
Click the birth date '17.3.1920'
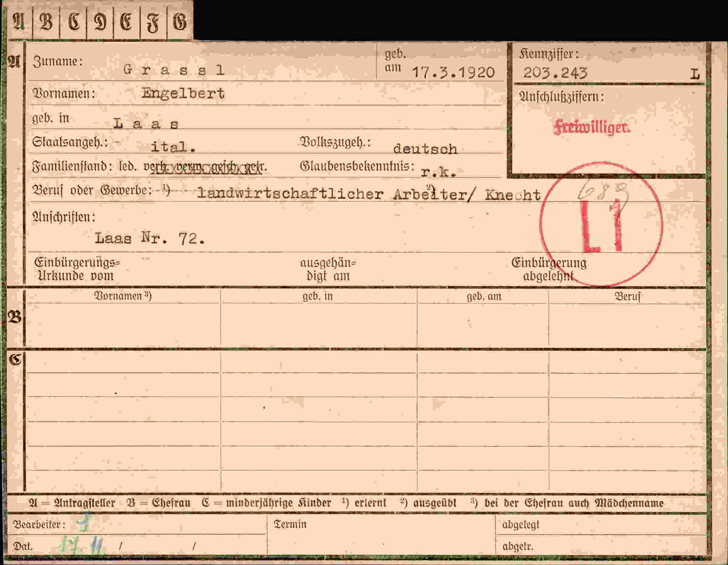pyautogui.click(x=454, y=73)
